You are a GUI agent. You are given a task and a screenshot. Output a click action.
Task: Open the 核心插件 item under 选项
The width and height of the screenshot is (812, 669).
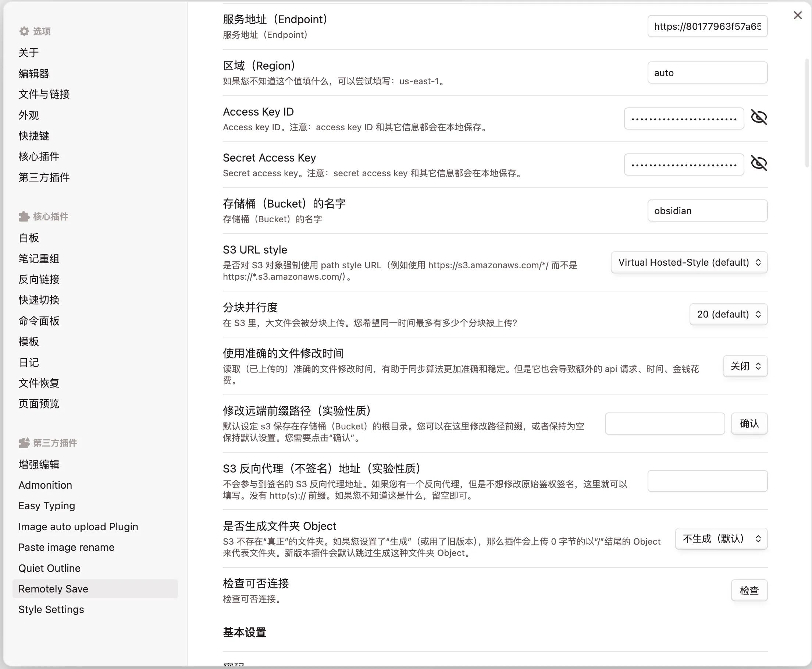tap(95, 156)
